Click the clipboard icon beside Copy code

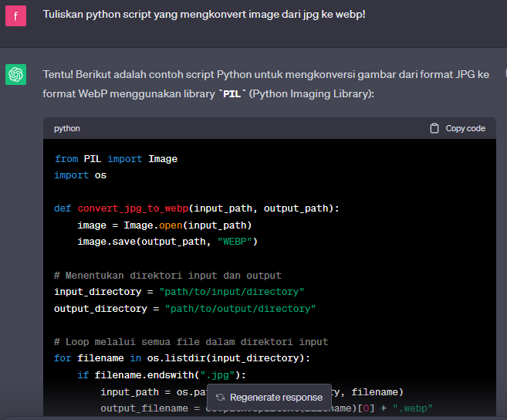(x=434, y=128)
